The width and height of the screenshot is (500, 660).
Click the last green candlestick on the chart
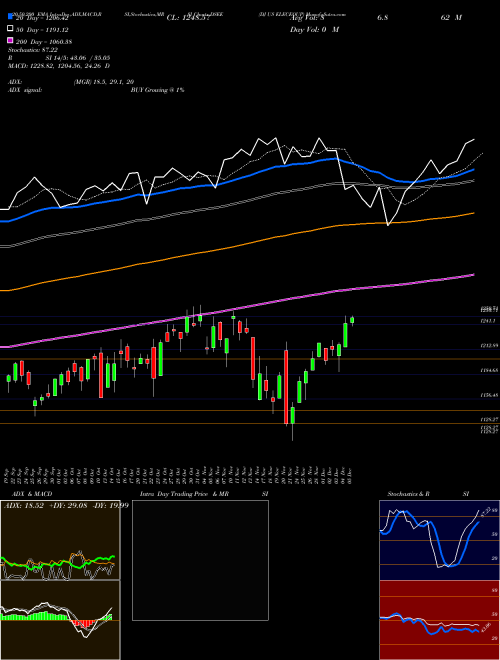[352, 320]
